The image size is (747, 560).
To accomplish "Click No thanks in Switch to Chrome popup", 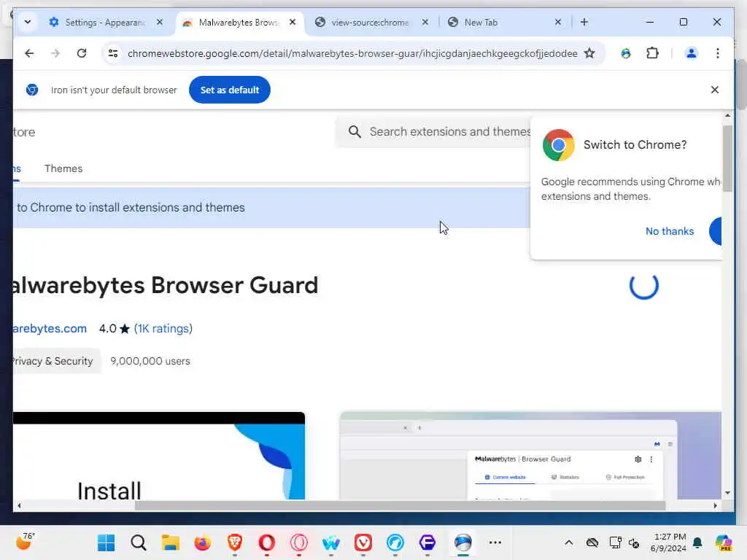I will (670, 231).
